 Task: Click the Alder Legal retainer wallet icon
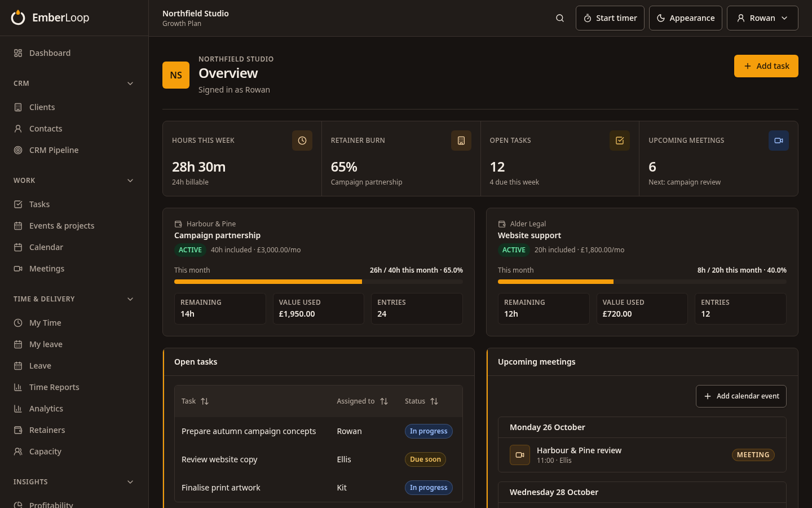tap(502, 224)
